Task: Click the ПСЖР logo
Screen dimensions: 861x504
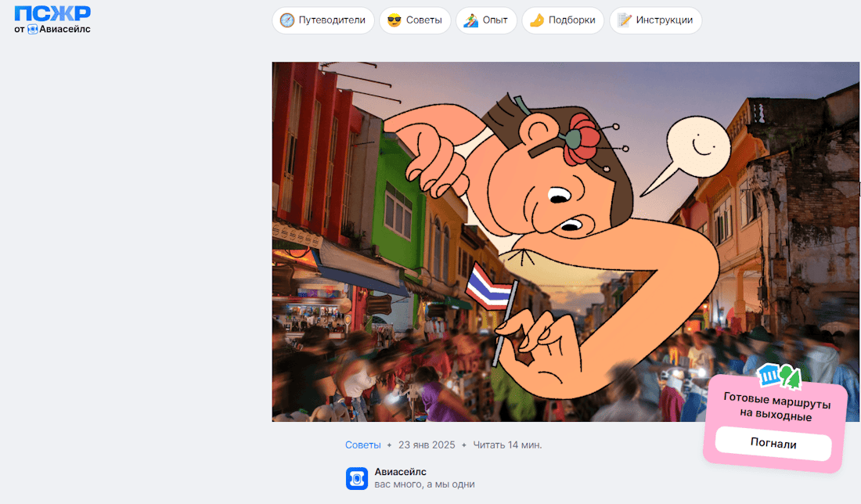Action: point(52,13)
